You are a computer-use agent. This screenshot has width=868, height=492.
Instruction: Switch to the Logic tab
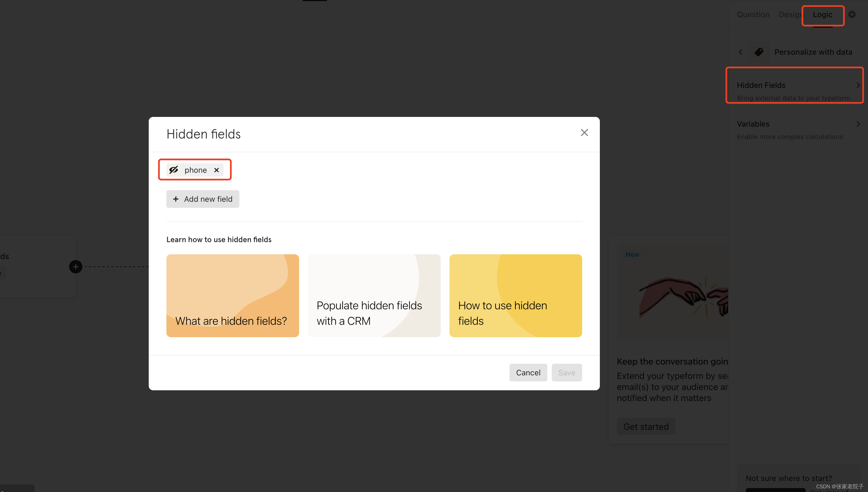[x=822, y=15]
